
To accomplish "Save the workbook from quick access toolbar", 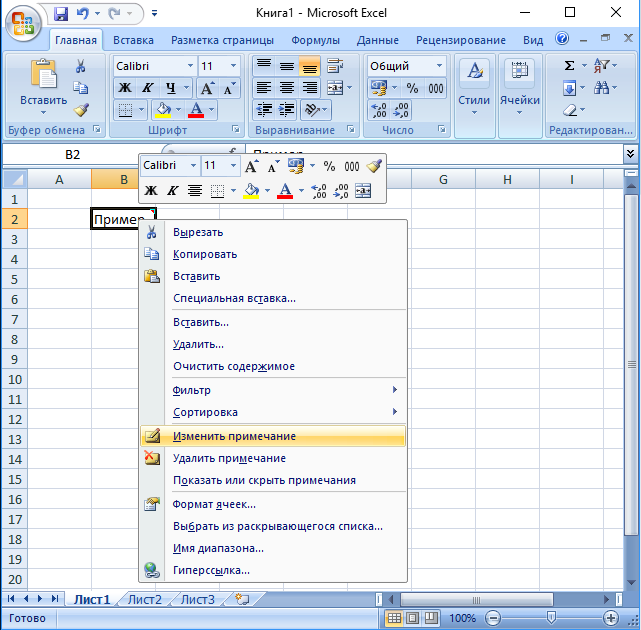I will [61, 13].
